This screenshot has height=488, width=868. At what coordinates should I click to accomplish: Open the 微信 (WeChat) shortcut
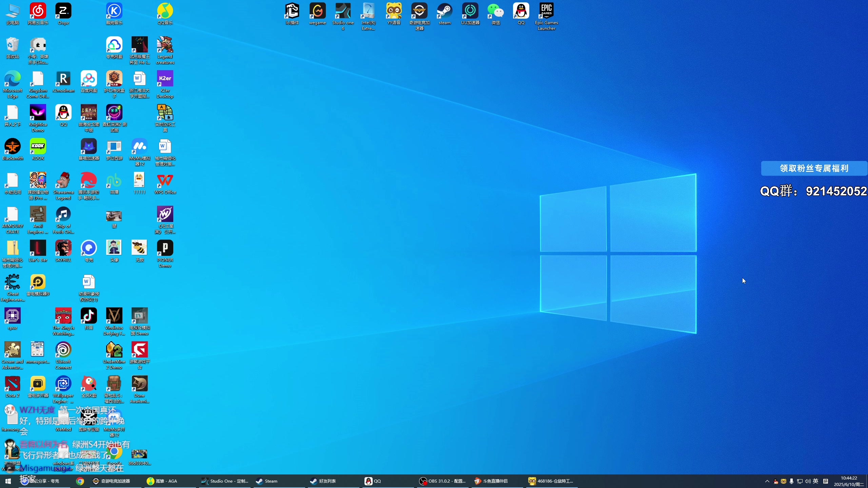pyautogui.click(x=495, y=14)
